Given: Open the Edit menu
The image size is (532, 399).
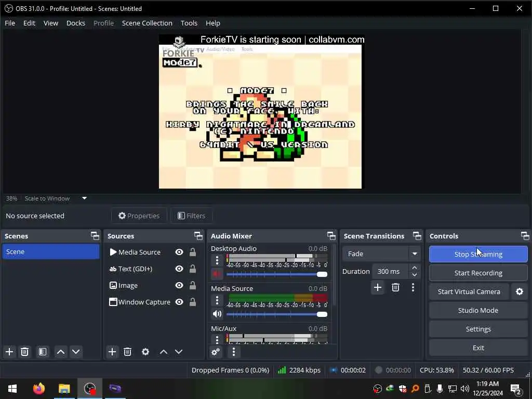Looking at the screenshot, I should coord(29,23).
